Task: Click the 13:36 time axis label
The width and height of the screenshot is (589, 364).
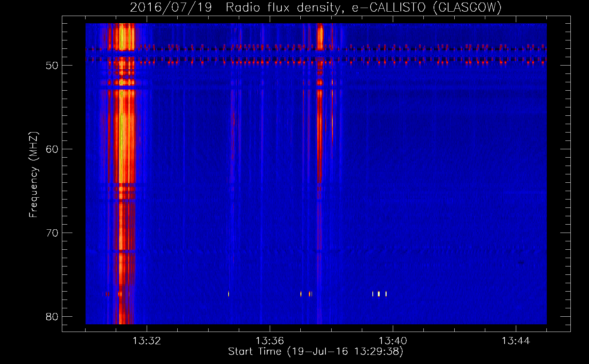Action: pyautogui.click(x=270, y=341)
